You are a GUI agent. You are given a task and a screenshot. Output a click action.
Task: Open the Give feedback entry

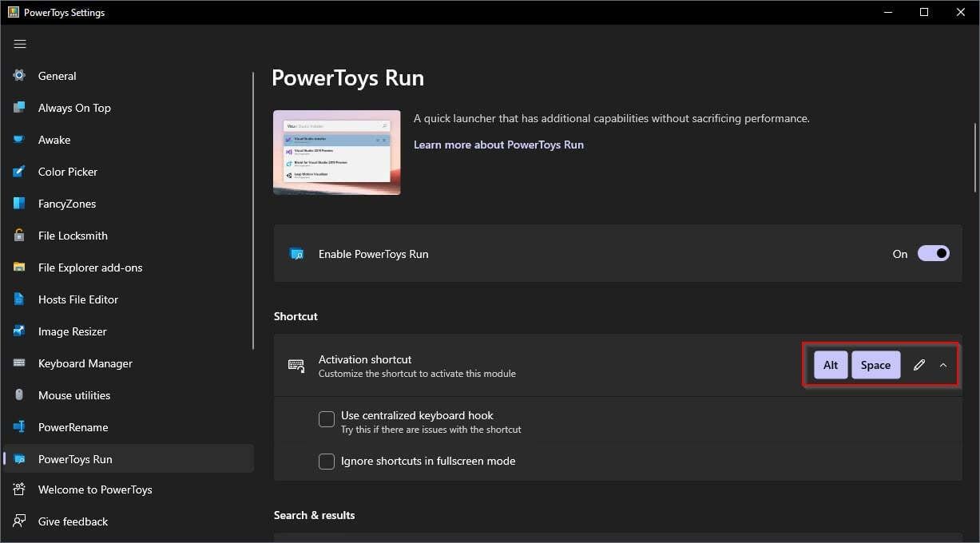(x=73, y=521)
